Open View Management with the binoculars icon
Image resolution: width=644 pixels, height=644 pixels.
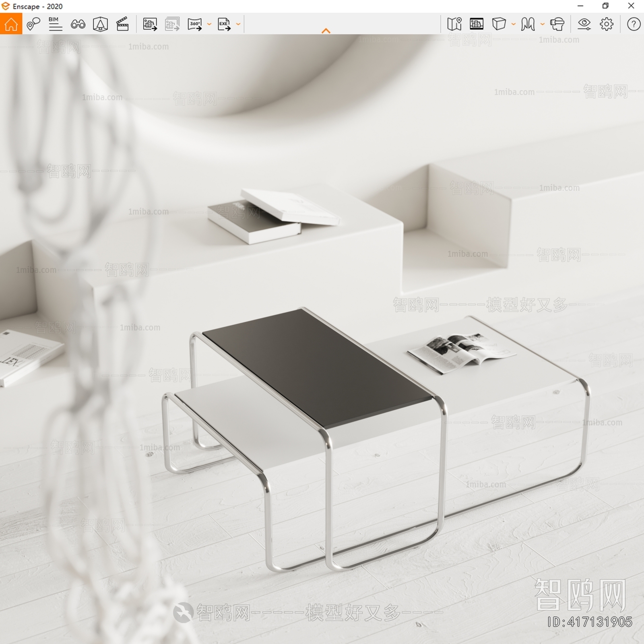[78, 24]
